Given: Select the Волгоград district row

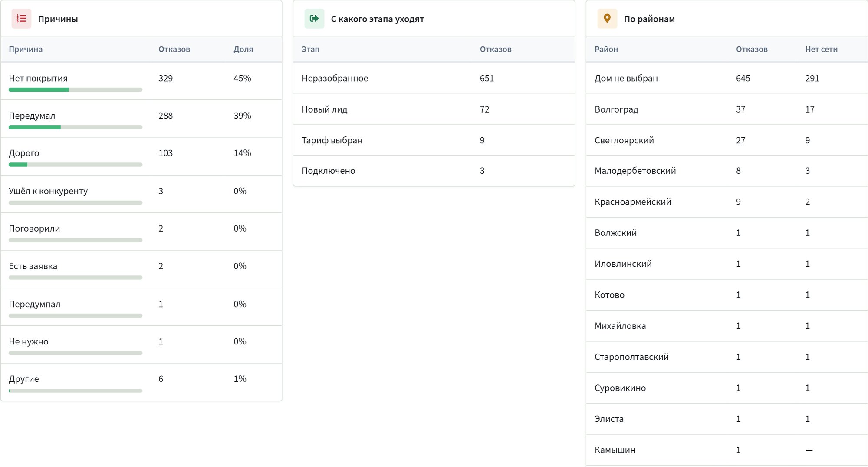Looking at the screenshot, I should tap(727, 109).
